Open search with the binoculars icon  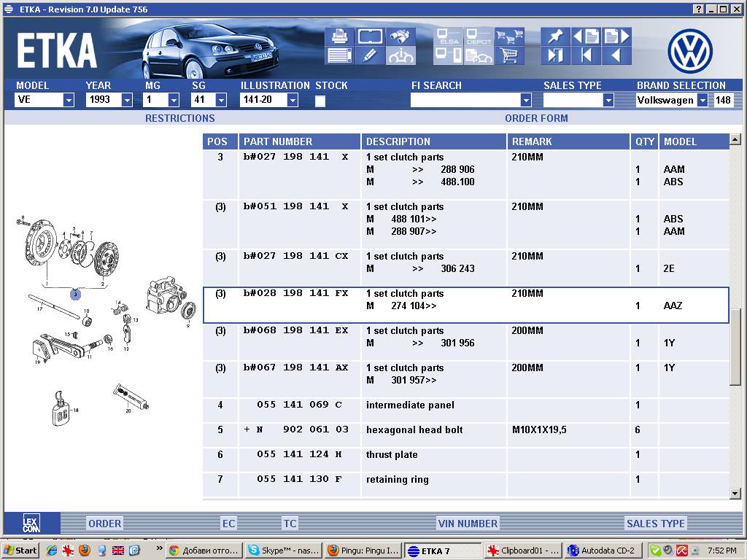pyautogui.click(x=400, y=36)
